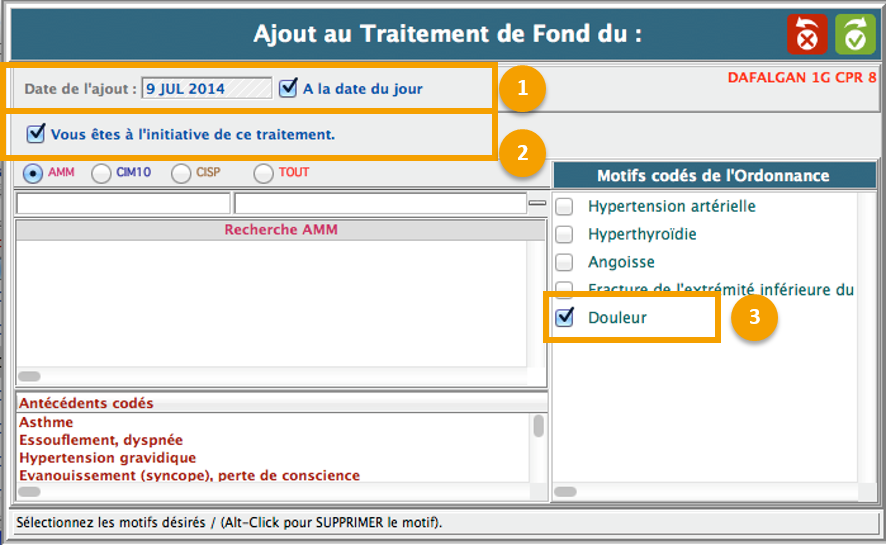Uncheck the Douleur motif checkbox
Viewport: 886px width, 545px height.
(x=565, y=317)
